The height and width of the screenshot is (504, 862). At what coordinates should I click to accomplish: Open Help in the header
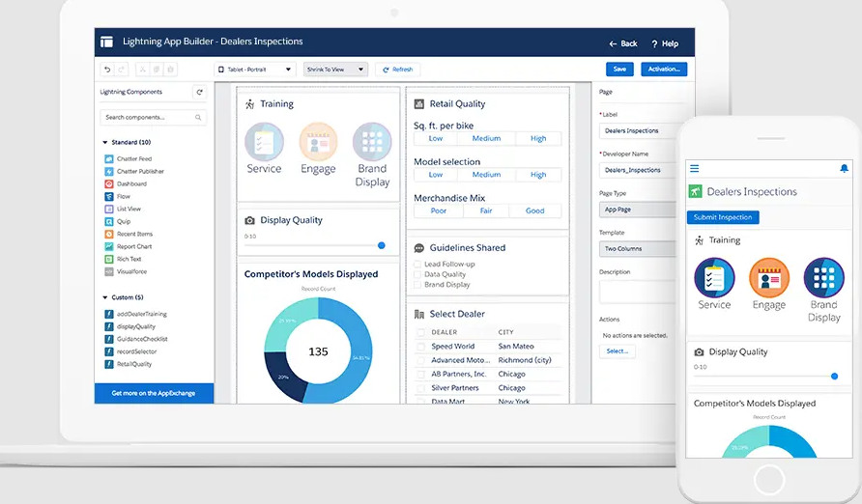pyautogui.click(x=665, y=43)
